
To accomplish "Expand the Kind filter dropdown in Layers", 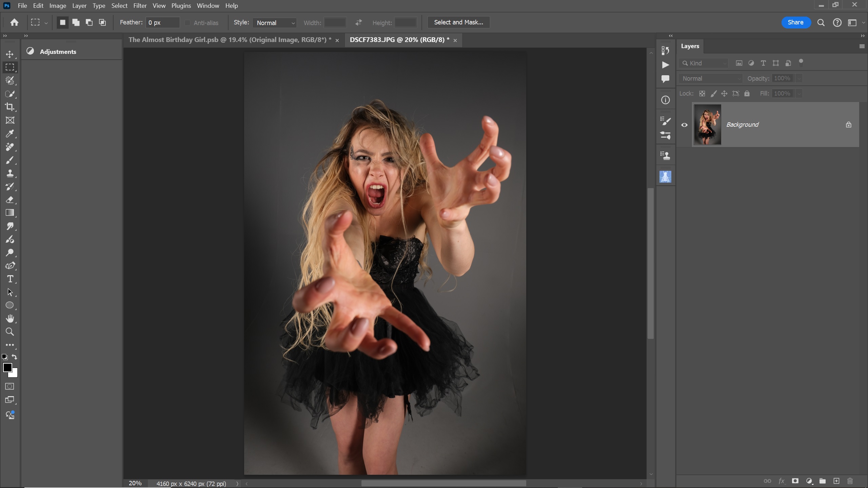I will click(704, 63).
